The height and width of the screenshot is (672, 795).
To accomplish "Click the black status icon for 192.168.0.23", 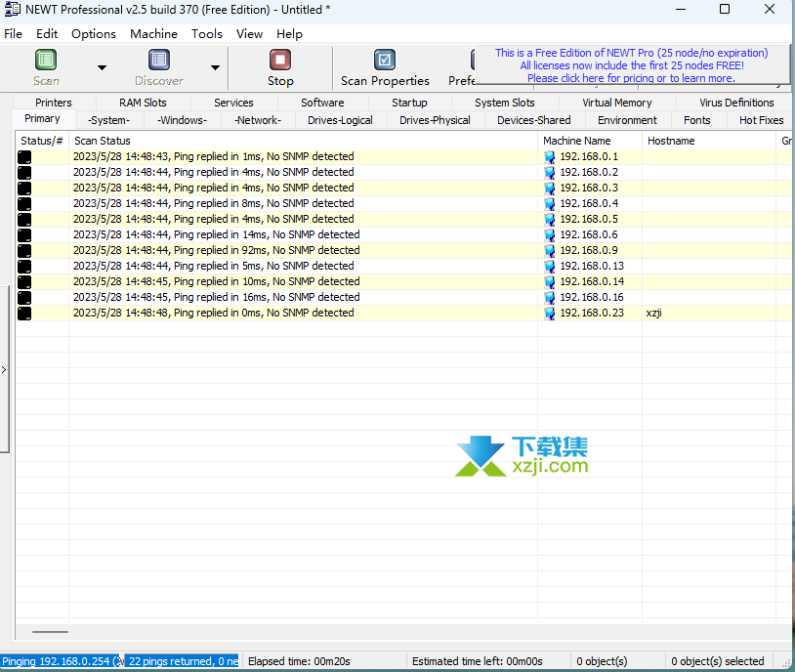I will pyautogui.click(x=24, y=314).
